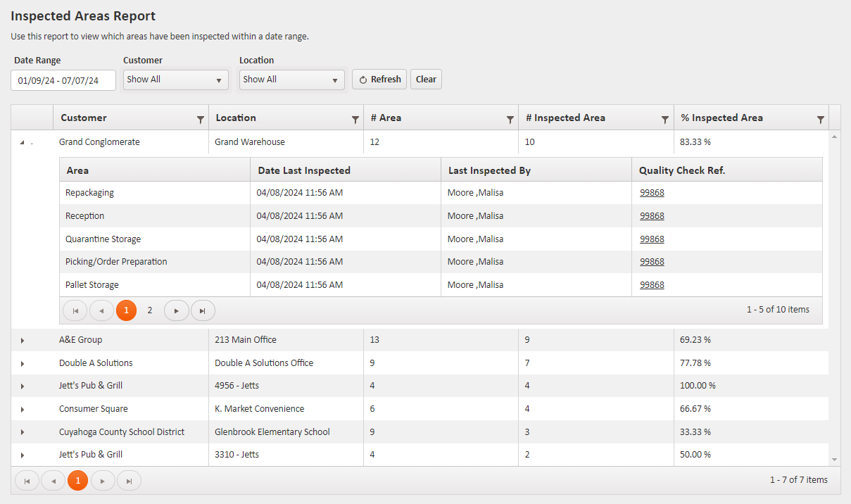This screenshot has width=851, height=504.
Task: Click the previous-page arrow in area pager
Action: click(101, 310)
